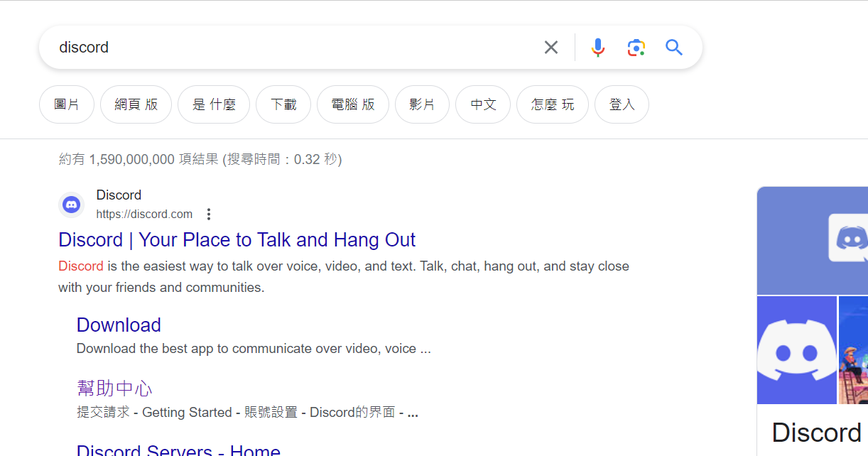Submit search with the magnifying glass icon
Viewport: 868px width, 456px height.
(674, 48)
